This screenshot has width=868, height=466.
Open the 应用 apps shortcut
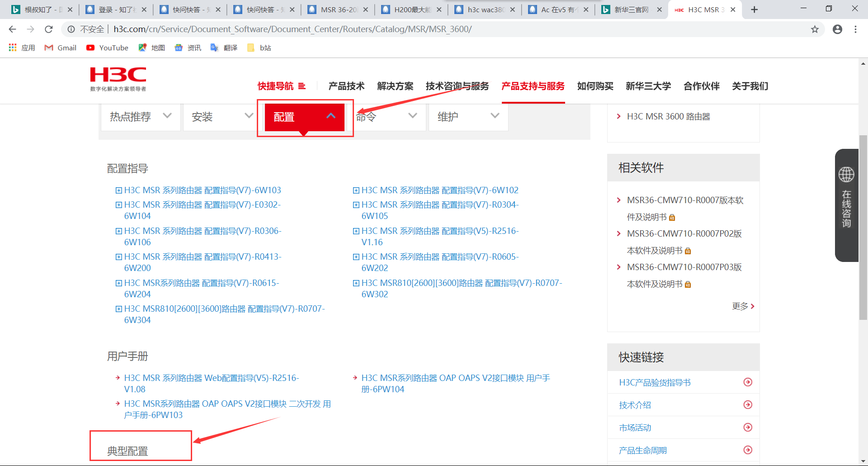22,48
